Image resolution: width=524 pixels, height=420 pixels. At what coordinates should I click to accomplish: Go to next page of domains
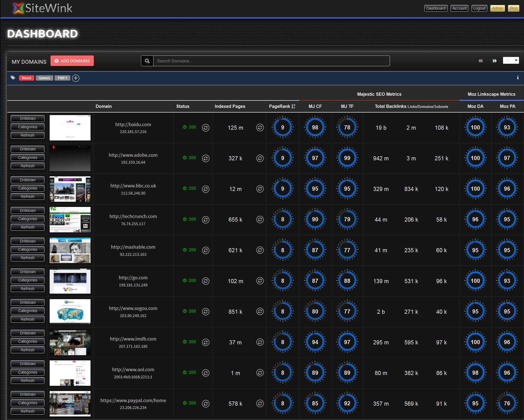coord(495,61)
